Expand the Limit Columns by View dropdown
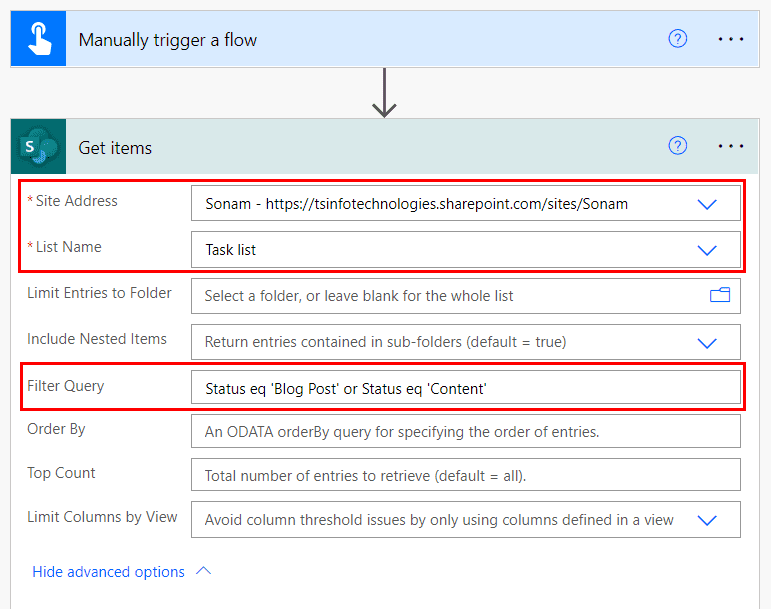771x609 pixels. click(707, 520)
